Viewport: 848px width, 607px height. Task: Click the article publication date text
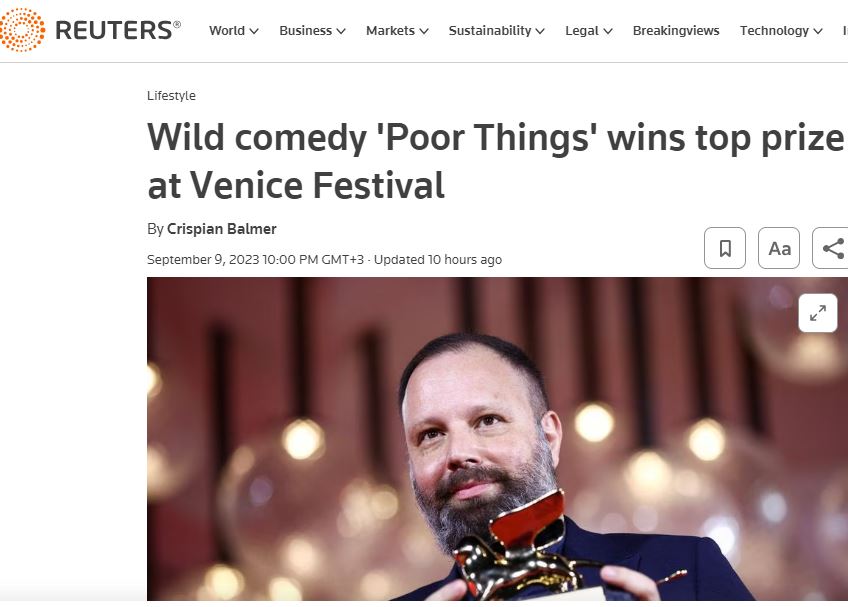[x=255, y=260]
